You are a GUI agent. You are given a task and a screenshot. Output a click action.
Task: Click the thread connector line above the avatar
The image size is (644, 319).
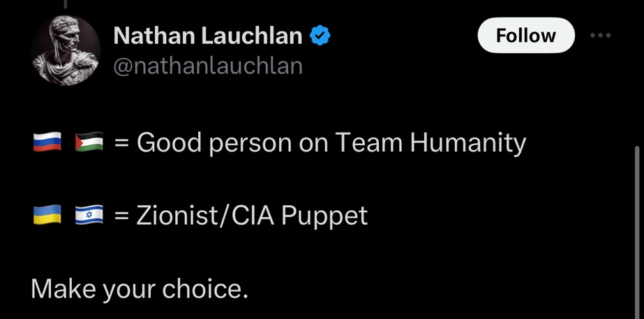pos(65,4)
